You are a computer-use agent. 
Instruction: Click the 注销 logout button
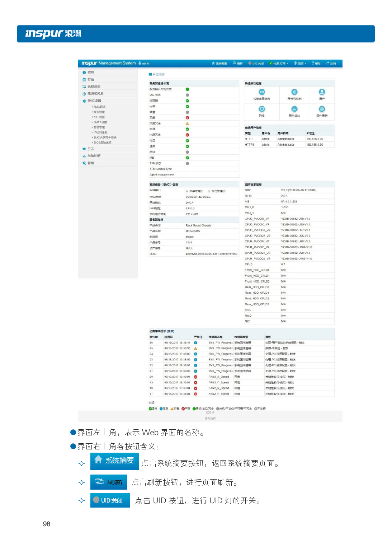331,64
